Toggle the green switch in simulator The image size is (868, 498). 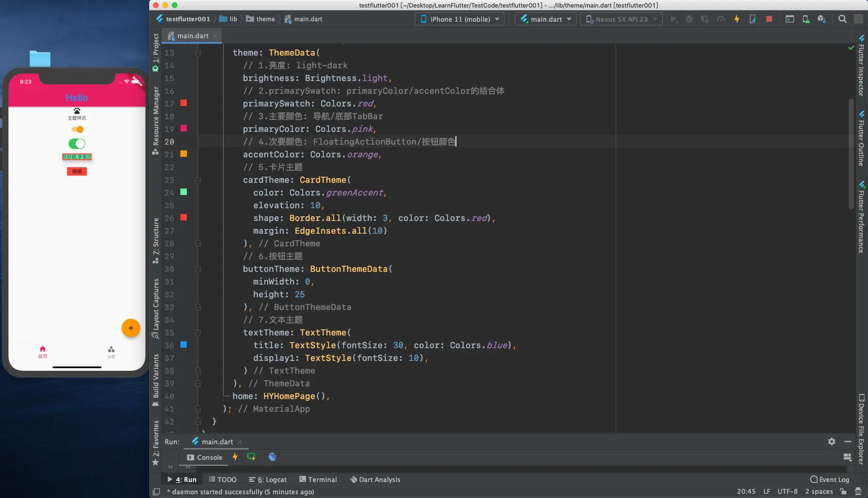point(77,144)
